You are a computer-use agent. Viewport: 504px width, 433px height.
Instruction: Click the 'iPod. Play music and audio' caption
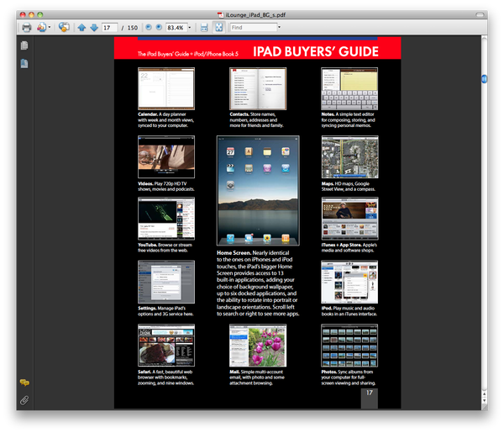click(349, 311)
